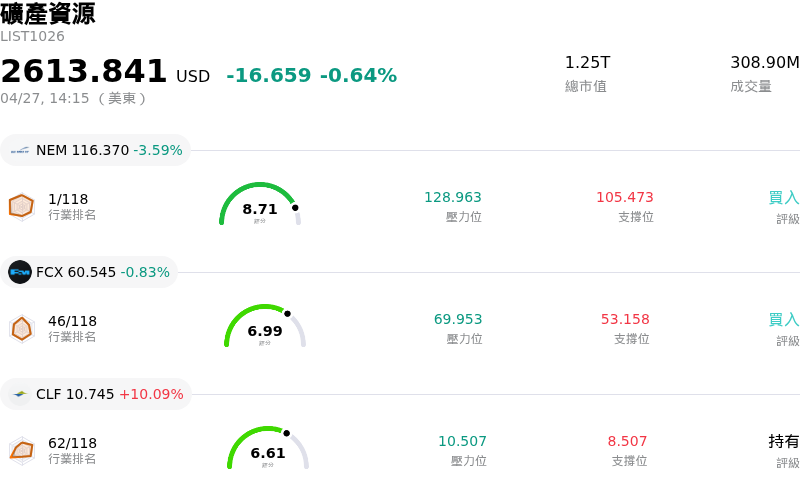The image size is (800, 488).
Task: Click the FCX 6.99 score gauge
Action: click(x=265, y=327)
